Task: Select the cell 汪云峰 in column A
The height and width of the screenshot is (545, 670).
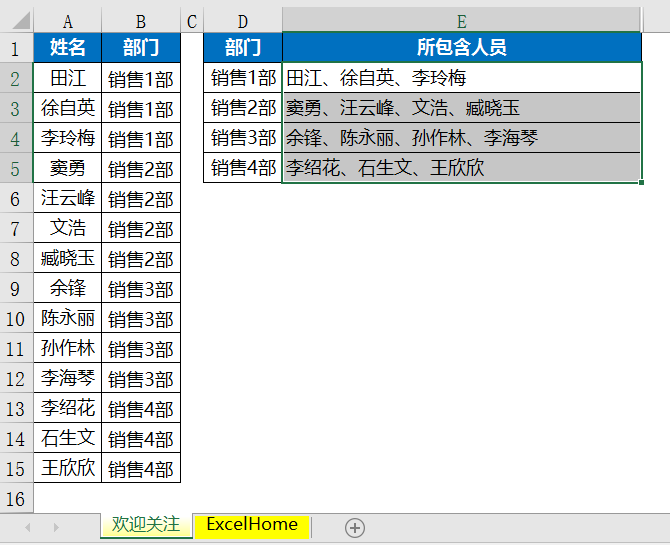Action: pos(68,198)
